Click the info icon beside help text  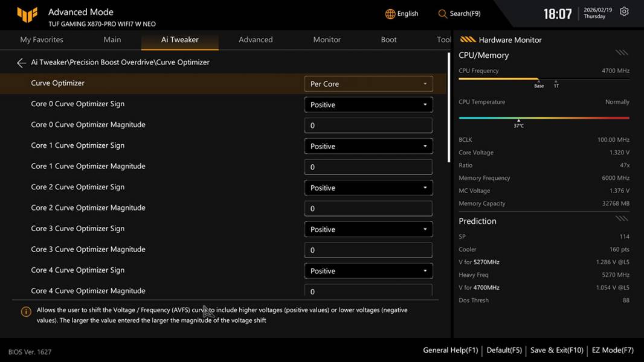26,312
